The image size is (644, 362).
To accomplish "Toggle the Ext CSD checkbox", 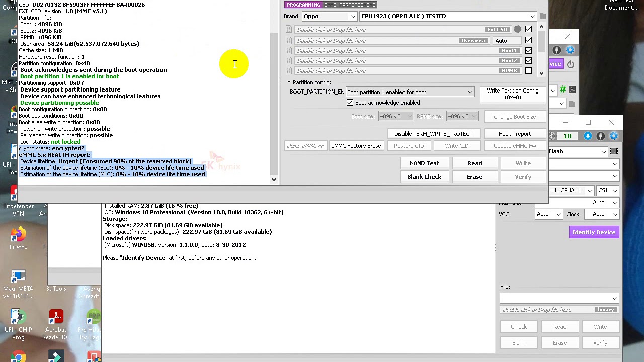I will click(x=528, y=30).
